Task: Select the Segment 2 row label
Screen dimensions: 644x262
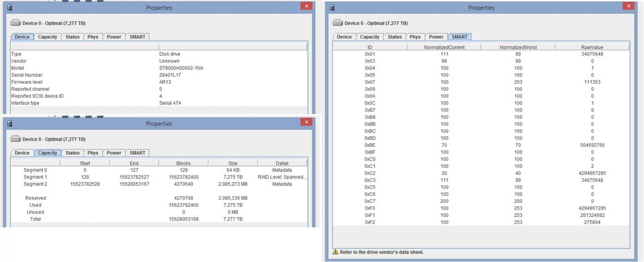Action: [x=35, y=184]
